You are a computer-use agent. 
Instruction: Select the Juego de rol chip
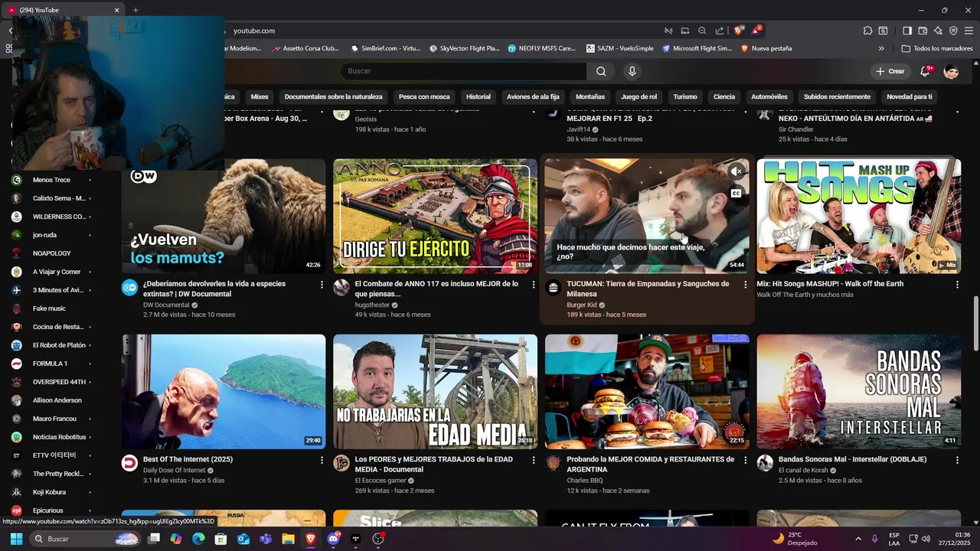pyautogui.click(x=639, y=97)
